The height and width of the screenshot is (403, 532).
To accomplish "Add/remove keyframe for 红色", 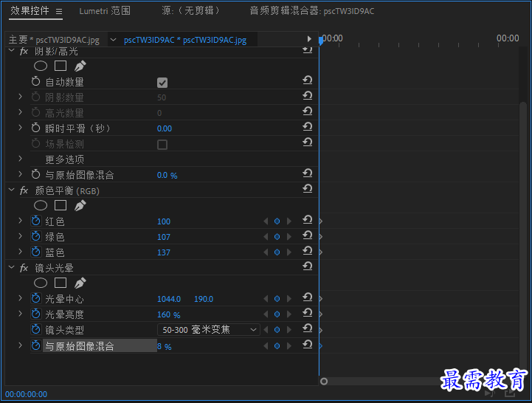I will point(277,221).
